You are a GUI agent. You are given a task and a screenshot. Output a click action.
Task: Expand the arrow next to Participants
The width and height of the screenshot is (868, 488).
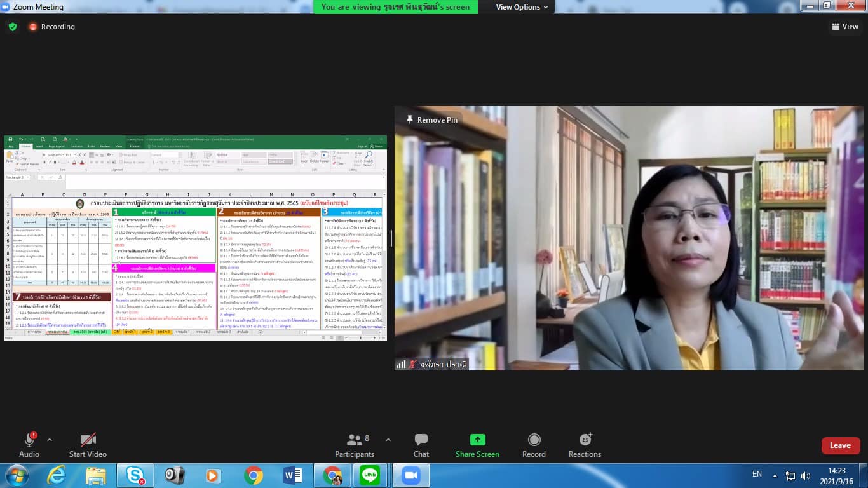pos(388,440)
